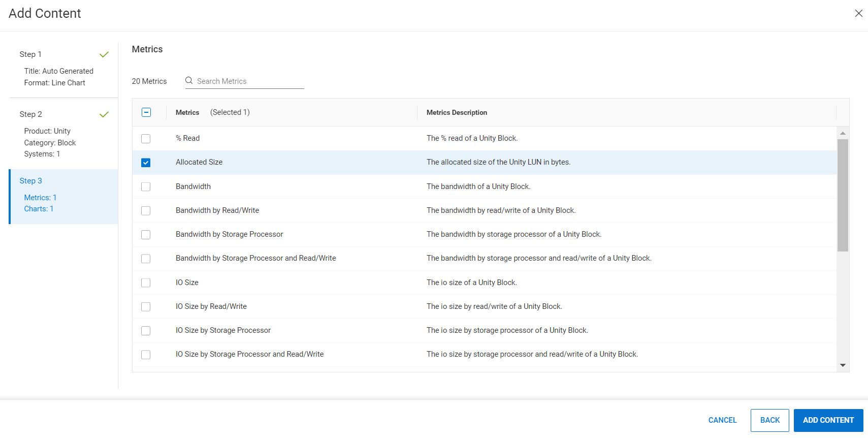The width and height of the screenshot is (868, 438).
Task: Click the search magnifier icon
Action: click(x=189, y=81)
